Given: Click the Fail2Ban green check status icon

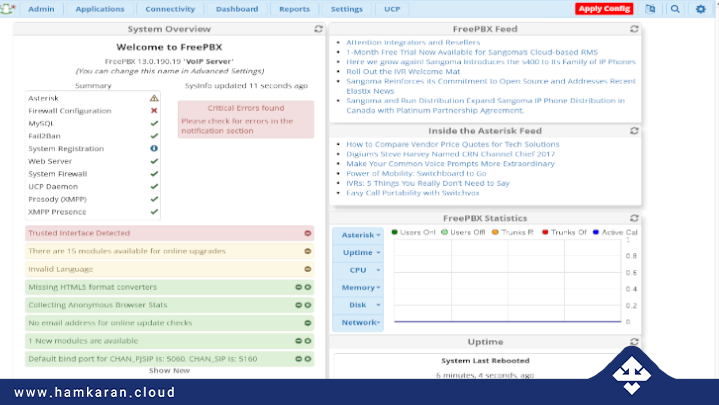Looking at the screenshot, I should click(154, 136).
